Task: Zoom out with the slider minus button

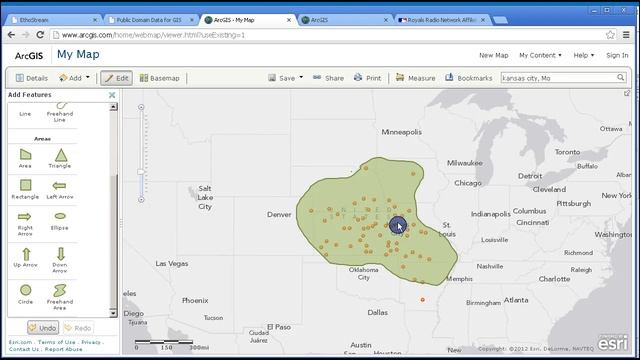Action: coord(141,200)
